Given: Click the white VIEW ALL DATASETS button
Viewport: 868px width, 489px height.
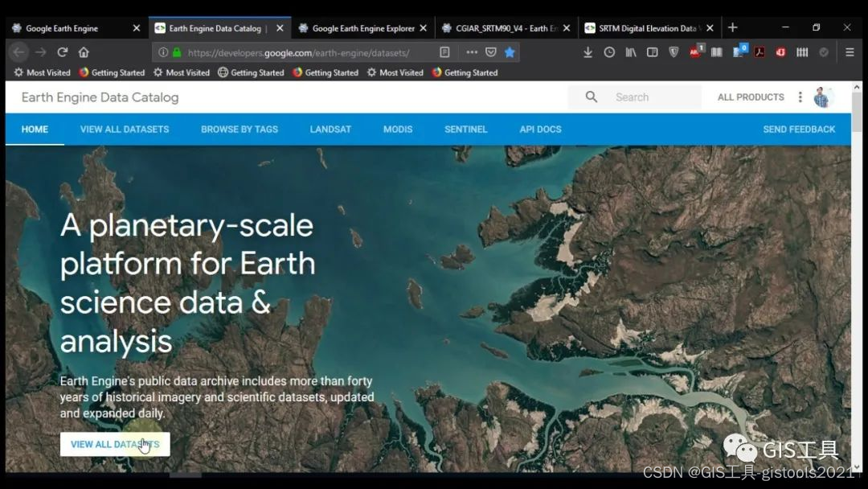Looking at the screenshot, I should pos(115,444).
